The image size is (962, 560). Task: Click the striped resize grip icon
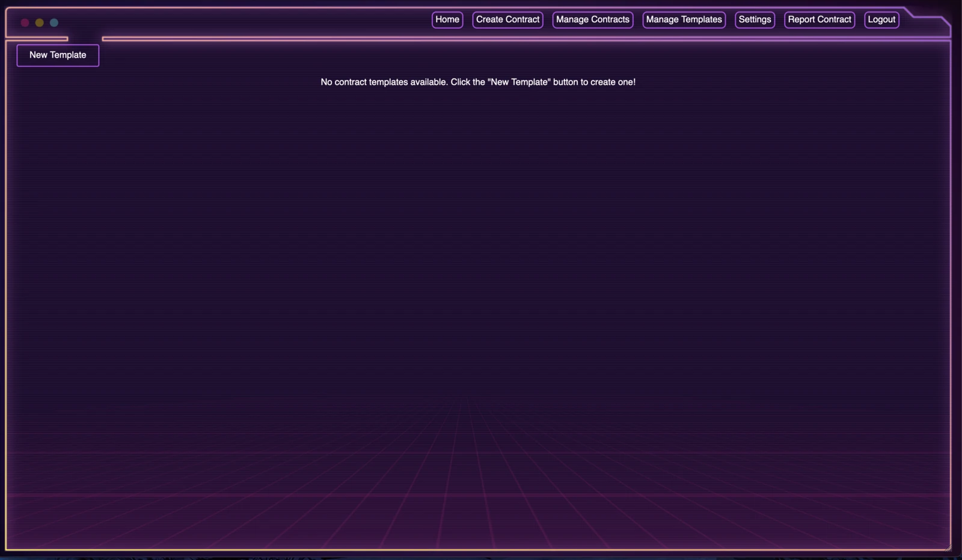(948, 547)
